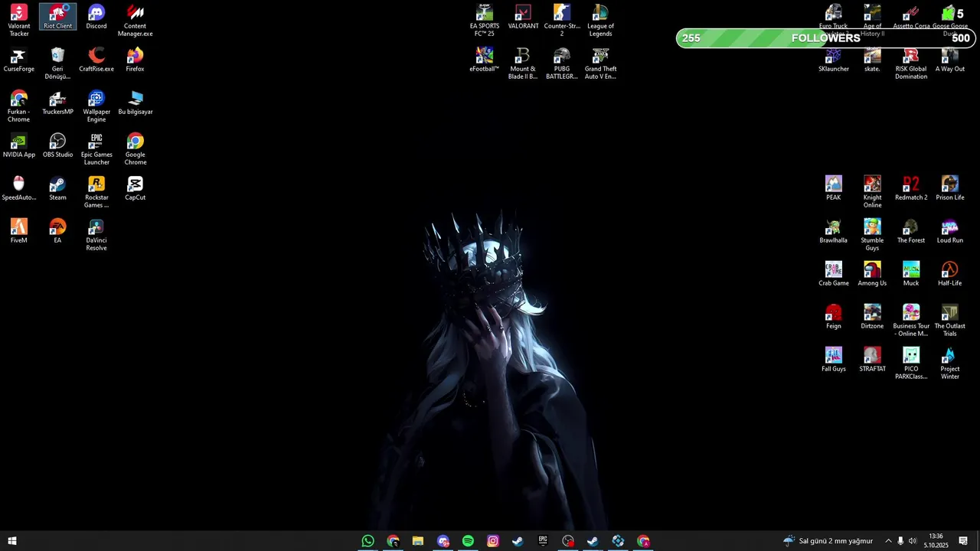Select EA SPORTS FC 25 icon
Viewport: 980px width, 551px height.
[485, 21]
